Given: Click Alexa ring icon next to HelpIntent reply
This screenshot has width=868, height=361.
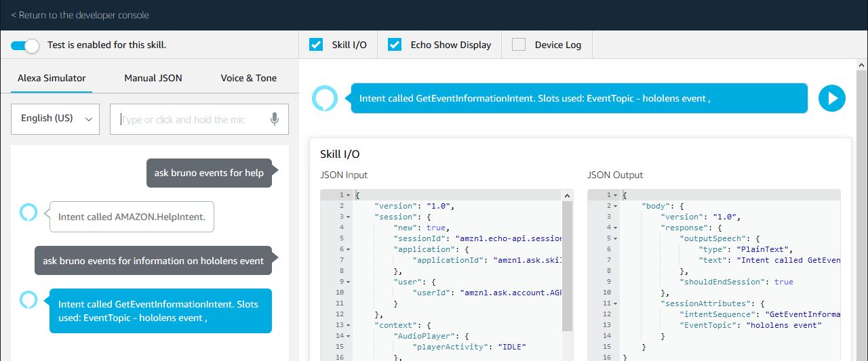Looking at the screenshot, I should point(28,213).
